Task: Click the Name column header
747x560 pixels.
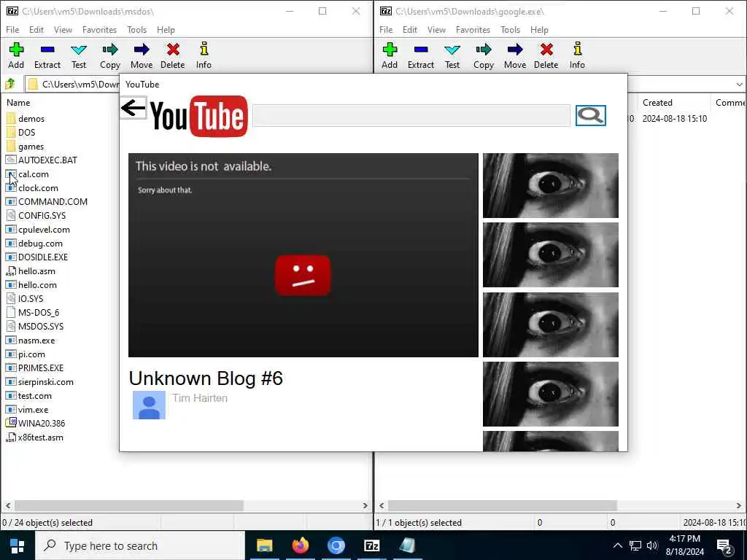Action: 18,102
